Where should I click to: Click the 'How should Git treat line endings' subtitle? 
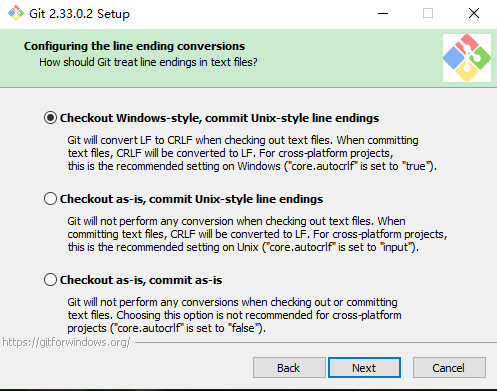pos(148,62)
